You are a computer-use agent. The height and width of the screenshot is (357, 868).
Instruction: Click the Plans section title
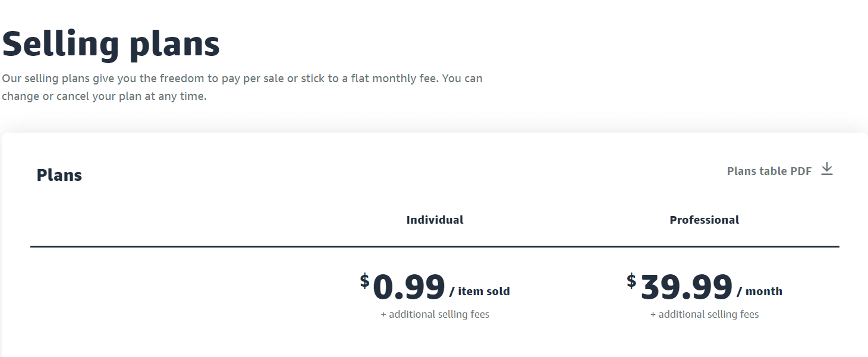pos(59,174)
